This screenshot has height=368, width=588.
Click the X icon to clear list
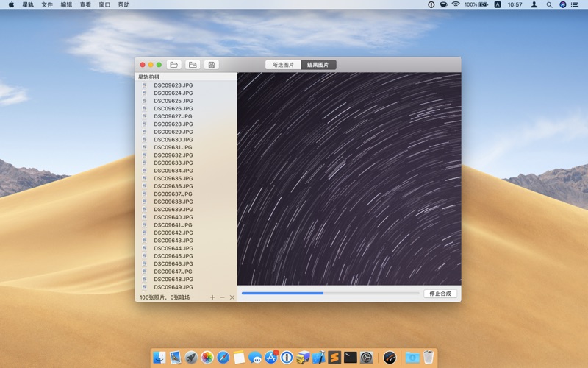click(x=232, y=297)
